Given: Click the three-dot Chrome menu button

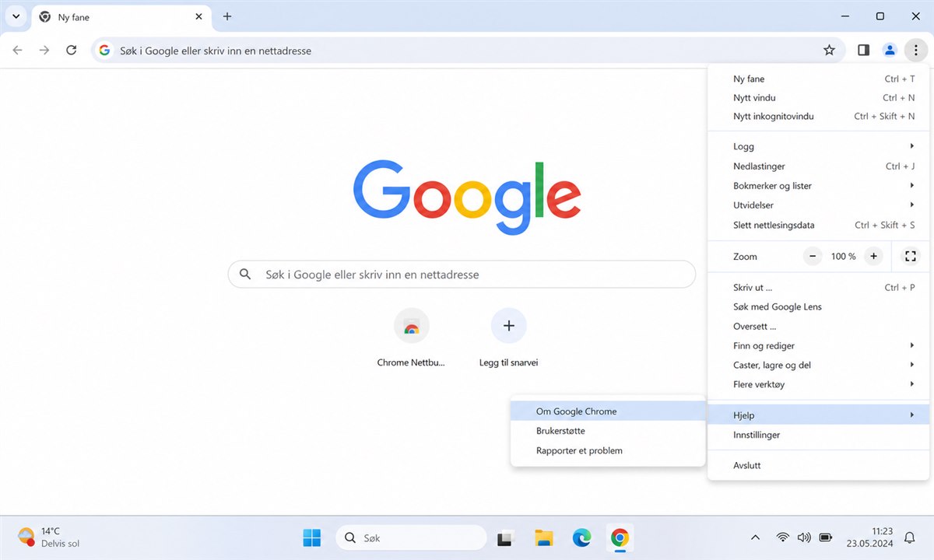Looking at the screenshot, I should point(916,51).
